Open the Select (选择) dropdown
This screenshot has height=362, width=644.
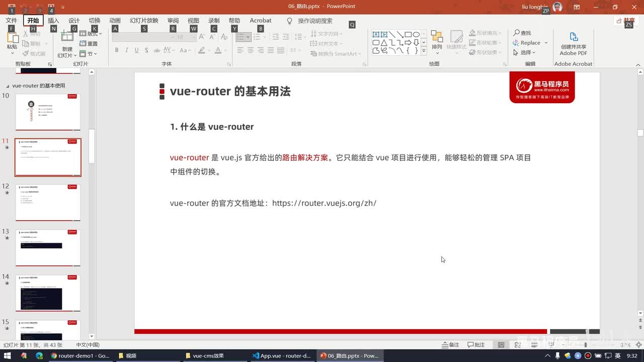[x=524, y=52]
